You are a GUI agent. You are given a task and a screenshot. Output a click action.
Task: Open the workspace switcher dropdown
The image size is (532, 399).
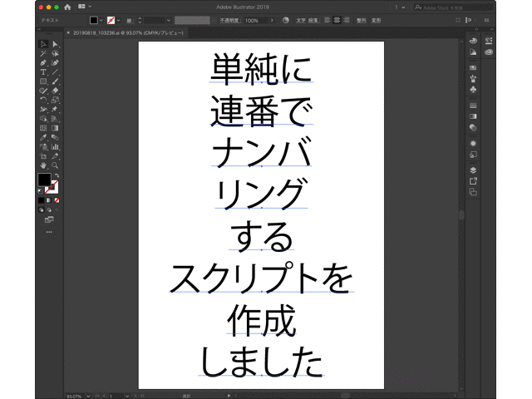[x=400, y=7]
